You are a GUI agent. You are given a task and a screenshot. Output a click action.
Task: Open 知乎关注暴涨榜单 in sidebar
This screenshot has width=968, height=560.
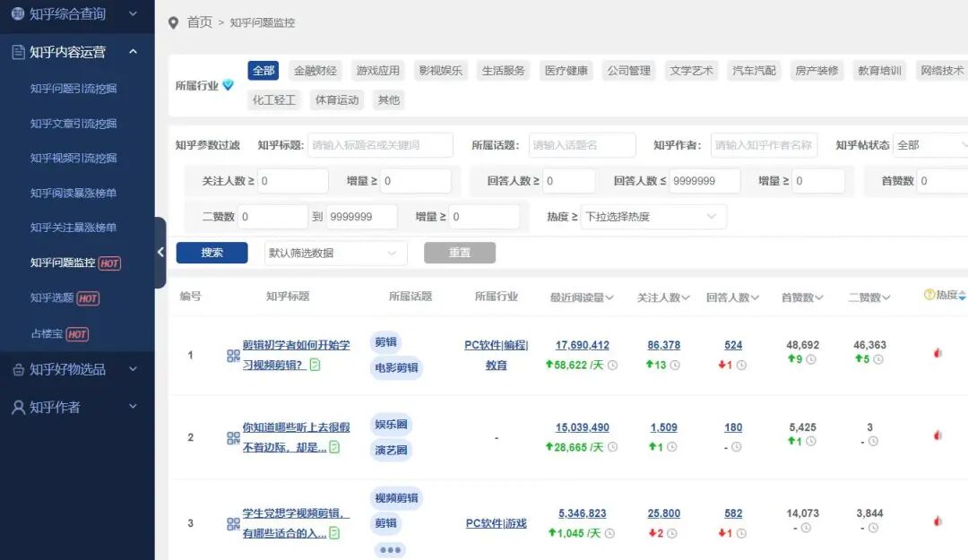[x=73, y=228]
